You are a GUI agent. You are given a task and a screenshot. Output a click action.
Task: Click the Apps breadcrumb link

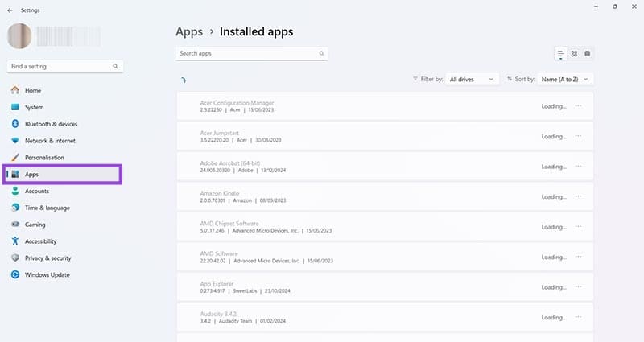[189, 31]
